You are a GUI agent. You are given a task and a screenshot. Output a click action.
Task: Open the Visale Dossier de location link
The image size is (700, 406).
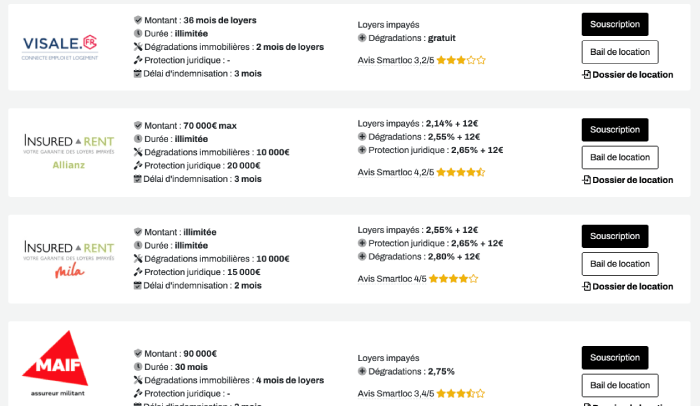(x=628, y=75)
